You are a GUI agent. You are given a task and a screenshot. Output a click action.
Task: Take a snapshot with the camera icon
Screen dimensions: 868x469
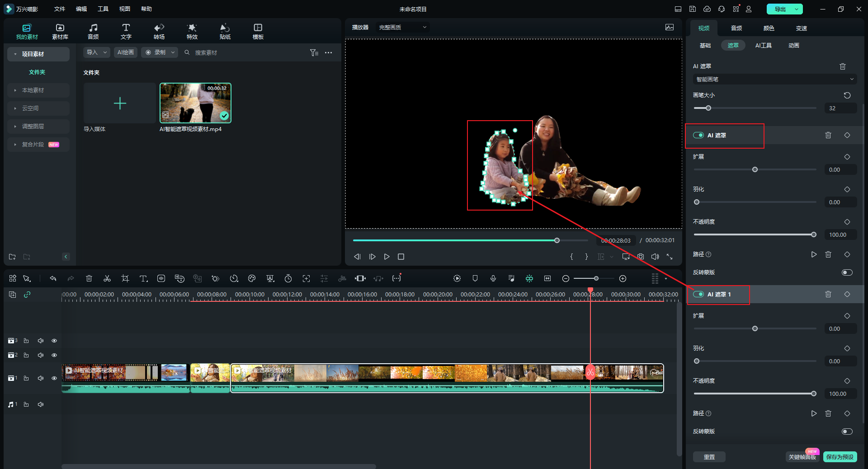point(641,257)
